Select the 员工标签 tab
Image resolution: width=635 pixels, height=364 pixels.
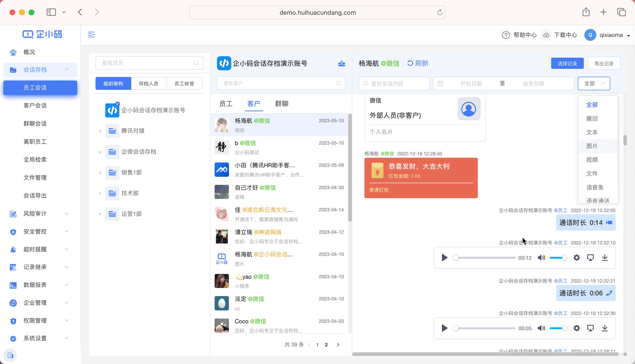click(x=184, y=84)
